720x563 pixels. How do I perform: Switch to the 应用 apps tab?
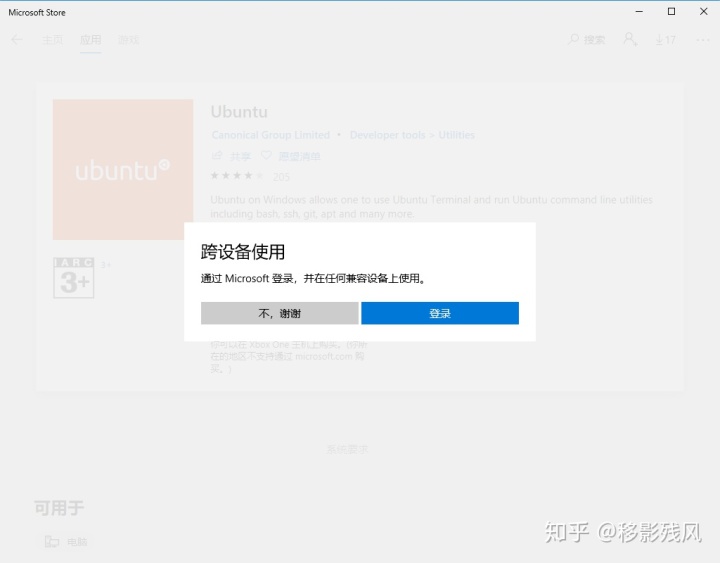pos(90,40)
